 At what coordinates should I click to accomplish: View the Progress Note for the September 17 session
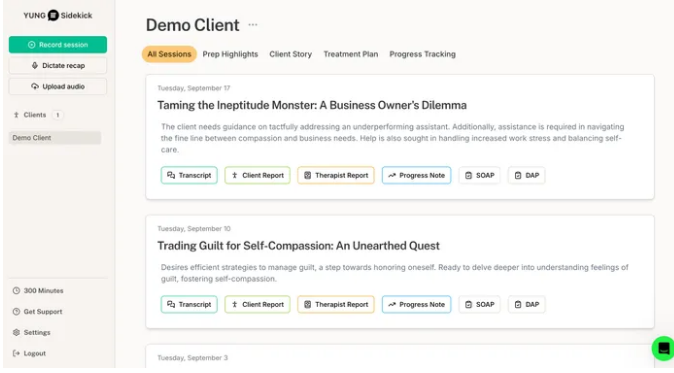(x=417, y=175)
